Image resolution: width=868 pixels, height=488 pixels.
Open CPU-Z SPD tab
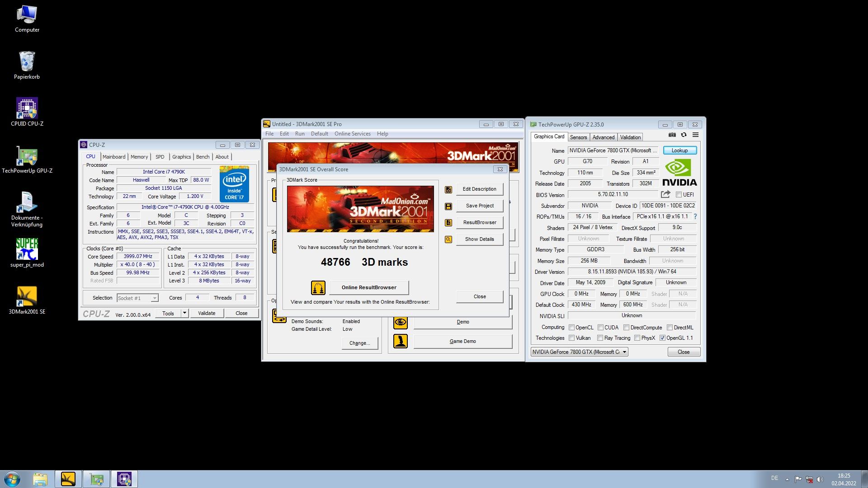pos(160,157)
